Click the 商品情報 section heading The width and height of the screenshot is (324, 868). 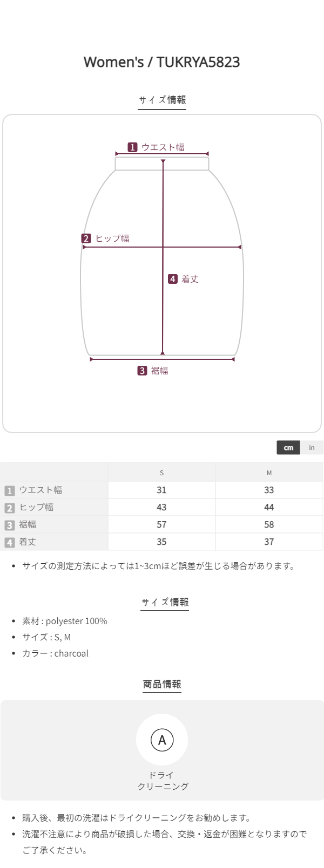click(x=162, y=684)
